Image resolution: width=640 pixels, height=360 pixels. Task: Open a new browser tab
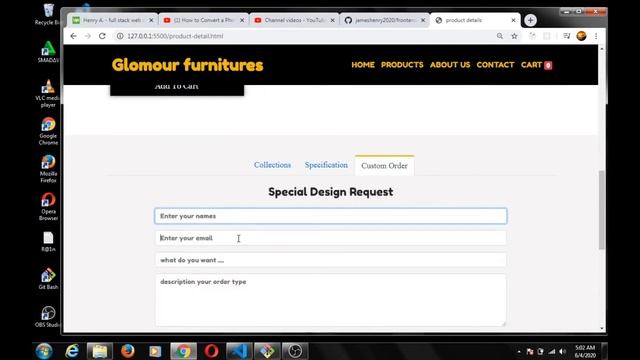tap(530, 20)
